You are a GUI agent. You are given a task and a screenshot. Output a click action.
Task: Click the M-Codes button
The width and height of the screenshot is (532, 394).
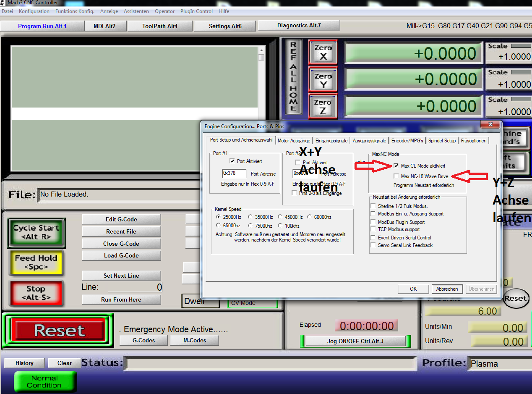click(195, 340)
